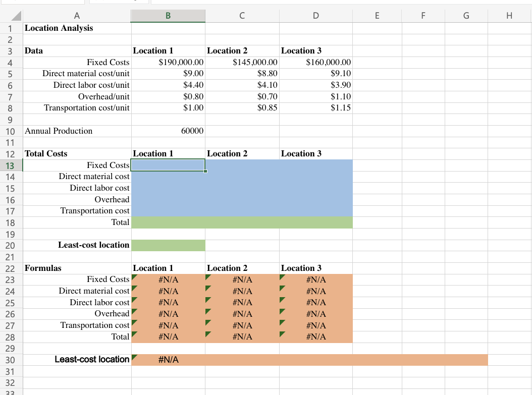Click the error indicator on Overhead Location 2 cell
532x395 pixels.
click(x=208, y=311)
